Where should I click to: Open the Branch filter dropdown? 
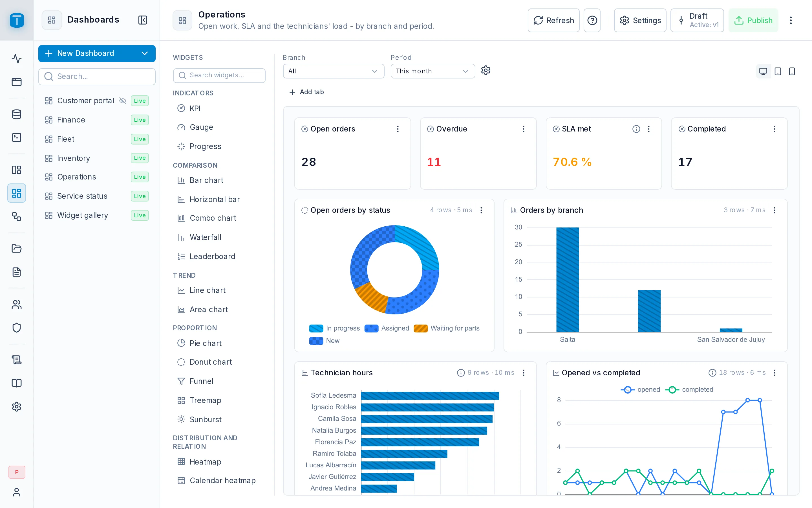click(334, 71)
